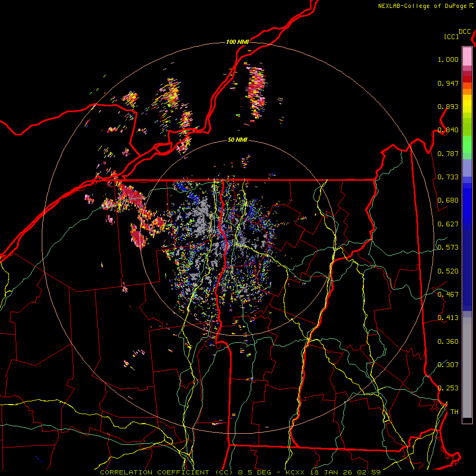Viewport: 476px width, 476px height.
Task: Select the 0.733 value on the color scale
Action: click(448, 177)
